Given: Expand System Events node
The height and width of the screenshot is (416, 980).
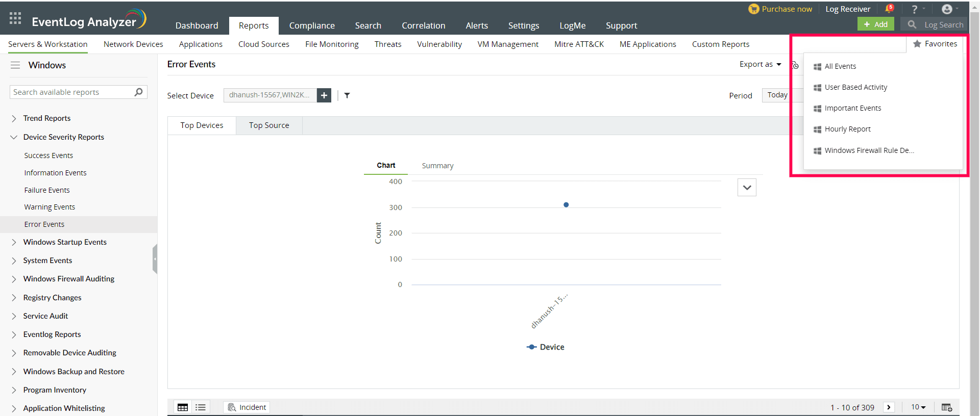Looking at the screenshot, I should (x=14, y=261).
